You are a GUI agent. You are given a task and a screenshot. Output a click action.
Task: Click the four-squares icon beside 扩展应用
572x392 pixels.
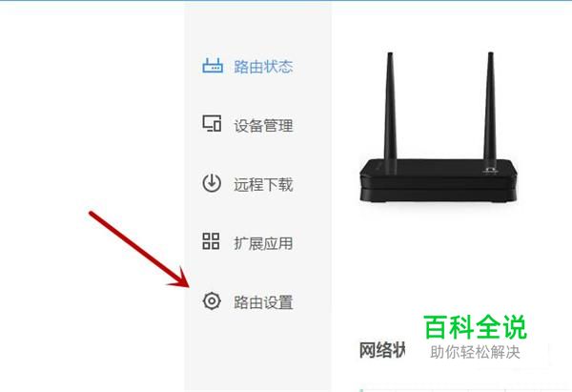tap(211, 241)
